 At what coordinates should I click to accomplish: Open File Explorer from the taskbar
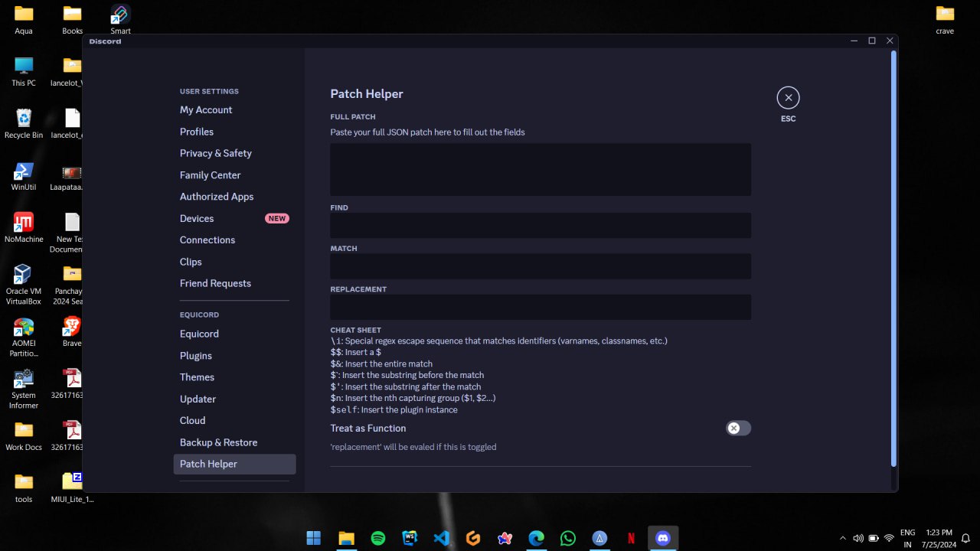[x=346, y=538]
